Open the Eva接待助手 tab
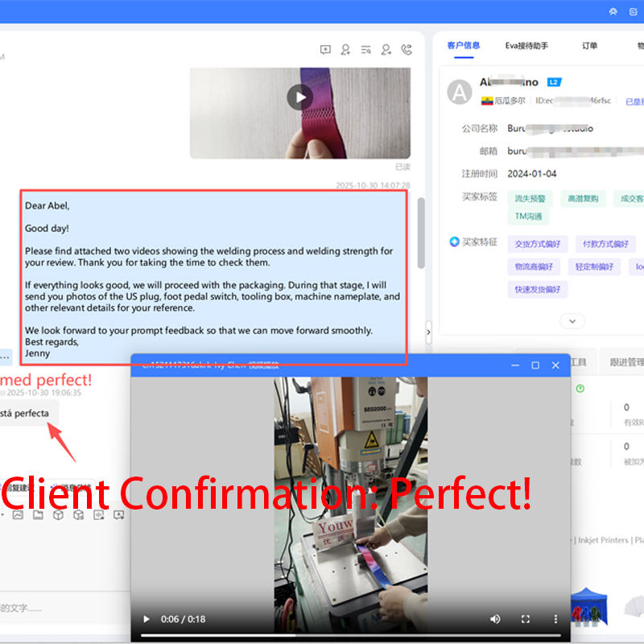The width and height of the screenshot is (644, 644). click(x=526, y=46)
